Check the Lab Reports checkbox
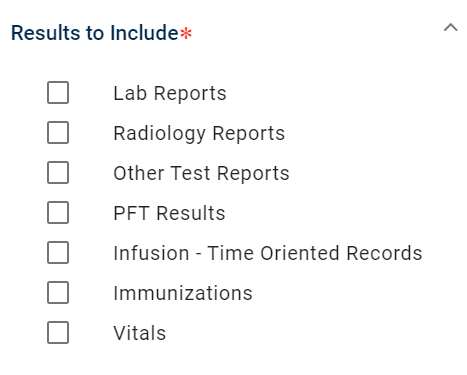The height and width of the screenshot is (375, 467). (58, 92)
